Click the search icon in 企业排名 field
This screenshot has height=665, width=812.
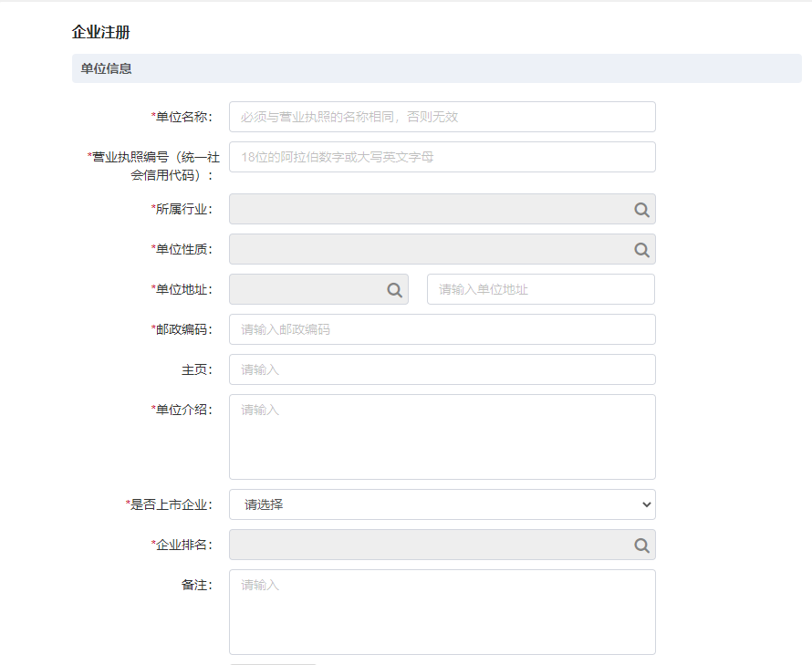(x=641, y=546)
